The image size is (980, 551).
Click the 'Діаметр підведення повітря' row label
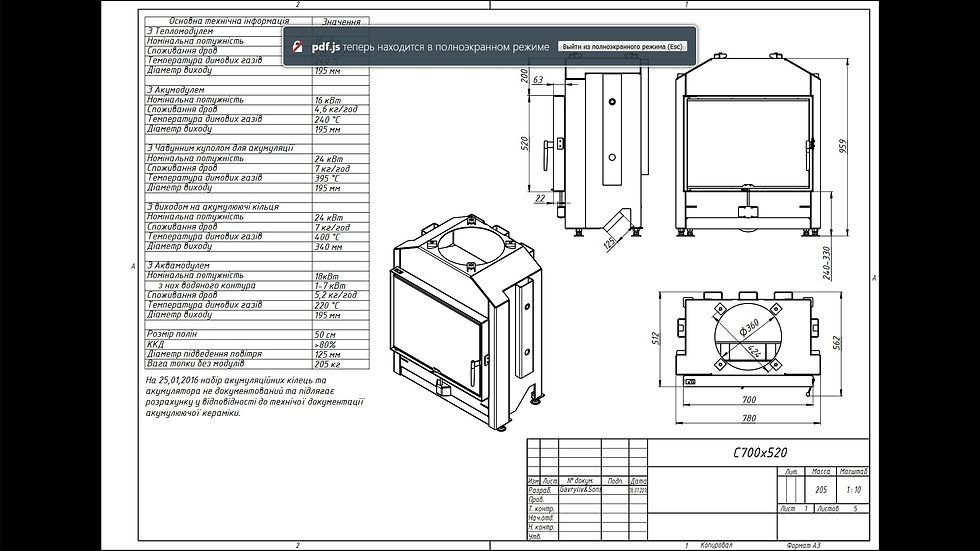coord(204,354)
